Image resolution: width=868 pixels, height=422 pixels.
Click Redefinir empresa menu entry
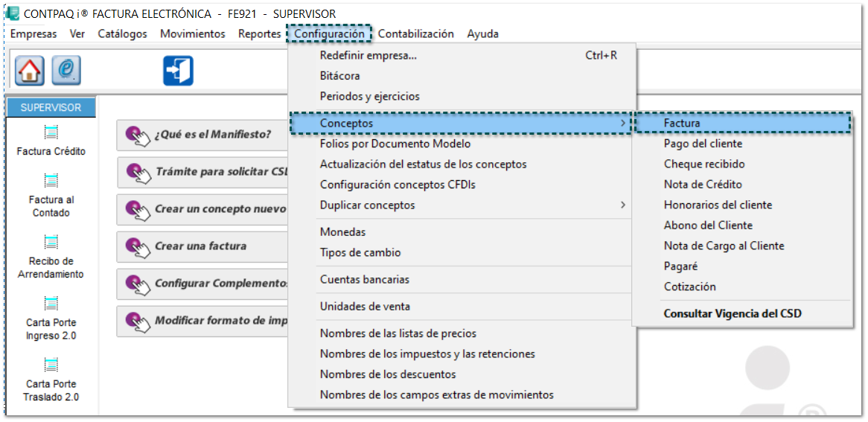[x=368, y=55]
